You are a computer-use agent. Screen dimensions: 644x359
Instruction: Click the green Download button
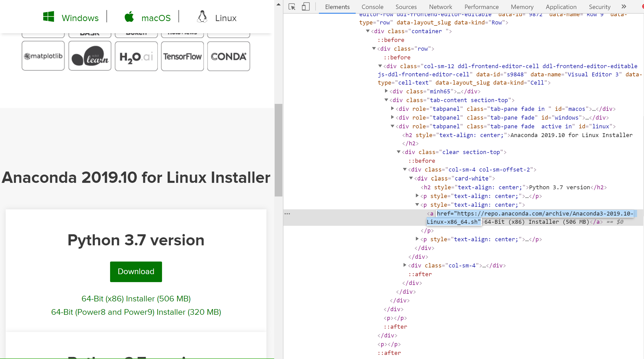136,272
